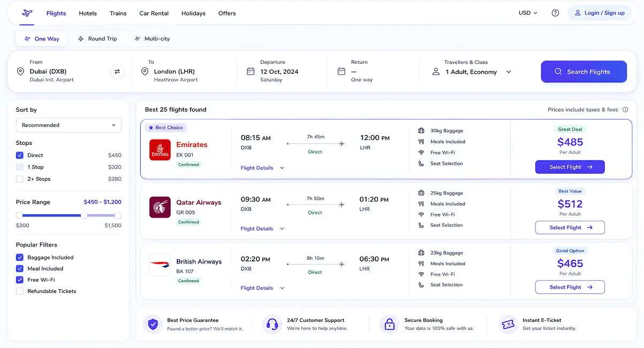
Task: Click the Search Flights button
Action: tap(584, 72)
